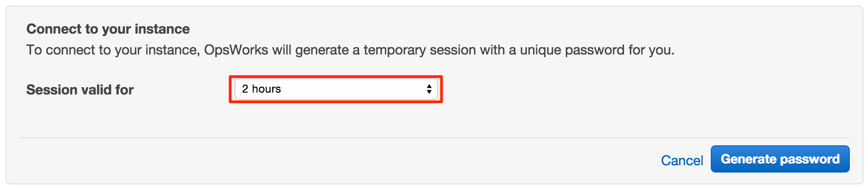Image resolution: width=868 pixels, height=188 pixels.
Task: Click the "Connect to your instance" heading
Action: tap(108, 29)
